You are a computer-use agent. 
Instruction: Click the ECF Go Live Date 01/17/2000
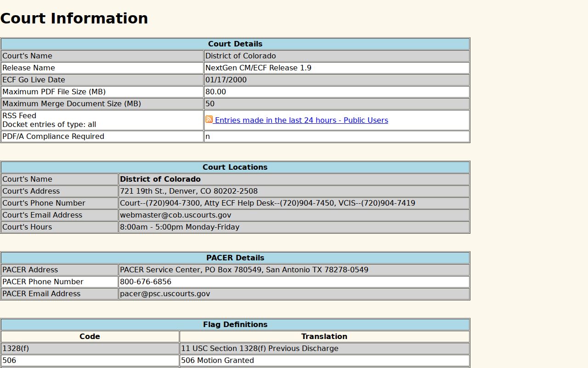[226, 80]
